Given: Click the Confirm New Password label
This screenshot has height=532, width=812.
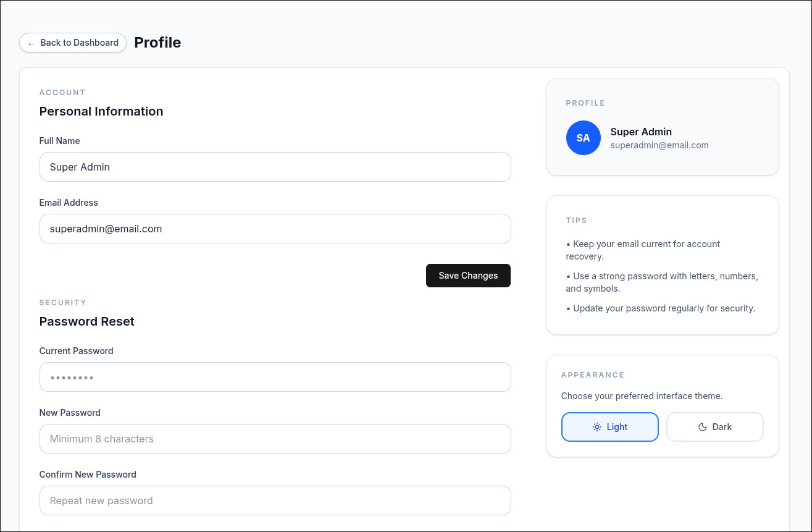Looking at the screenshot, I should click(88, 475).
